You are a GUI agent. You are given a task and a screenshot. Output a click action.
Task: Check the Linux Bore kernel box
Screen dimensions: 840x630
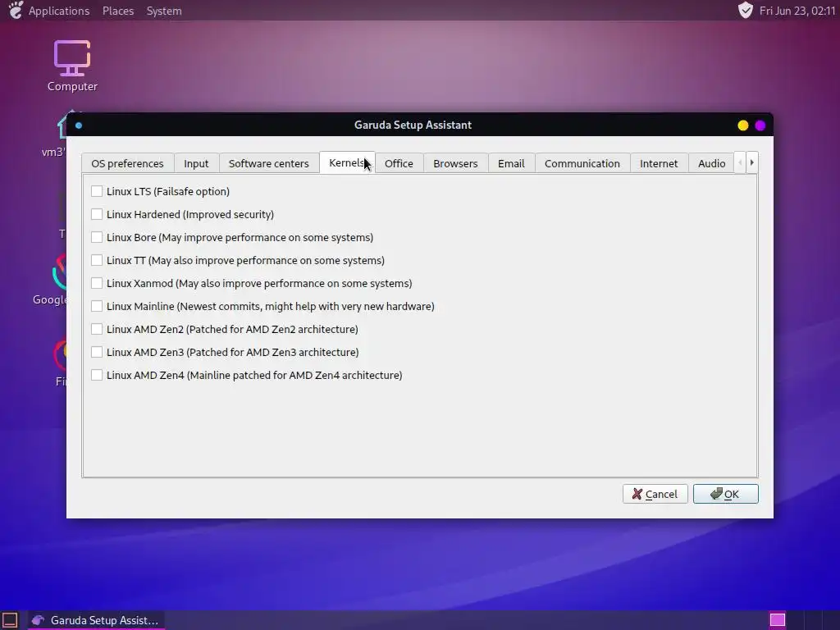pos(97,237)
